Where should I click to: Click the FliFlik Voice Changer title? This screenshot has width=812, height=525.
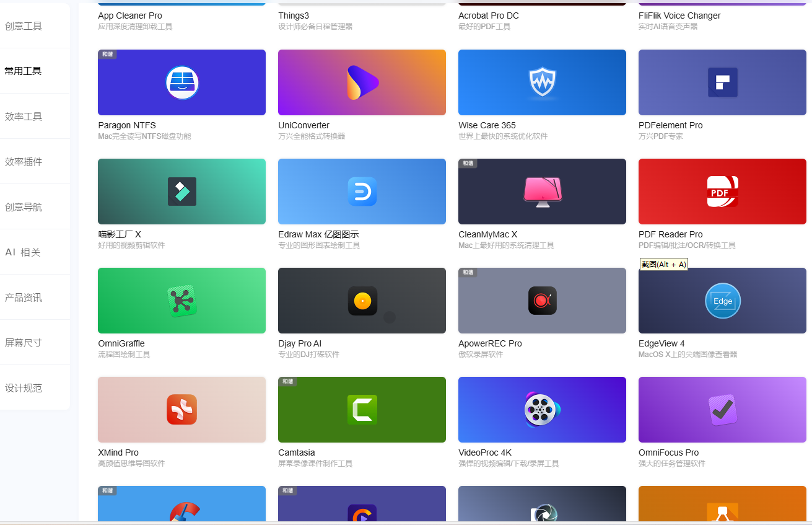click(x=679, y=15)
